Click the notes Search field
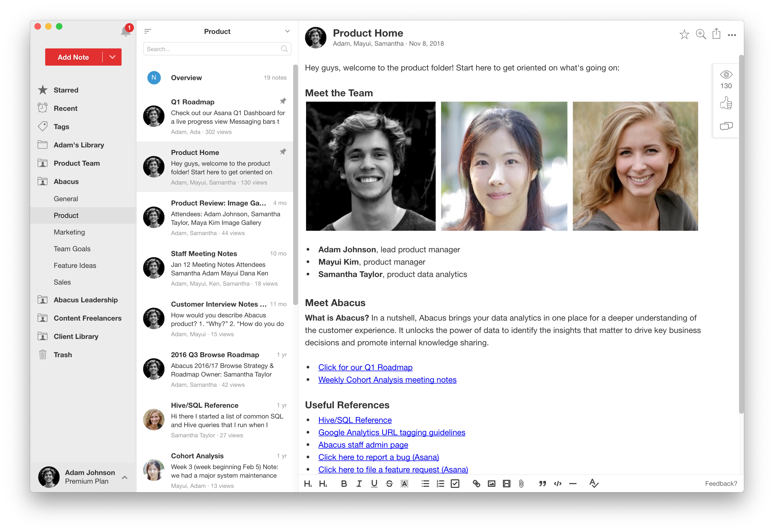774x532 pixels. [x=217, y=49]
